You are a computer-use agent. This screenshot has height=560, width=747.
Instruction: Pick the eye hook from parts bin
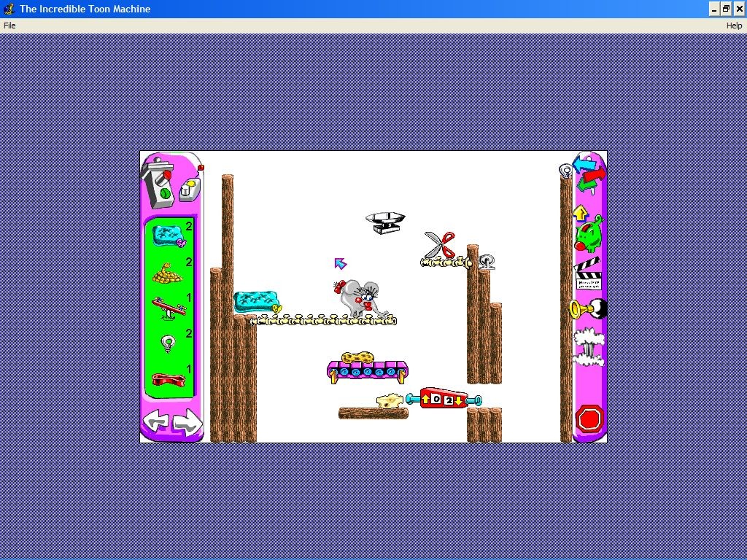tap(169, 344)
